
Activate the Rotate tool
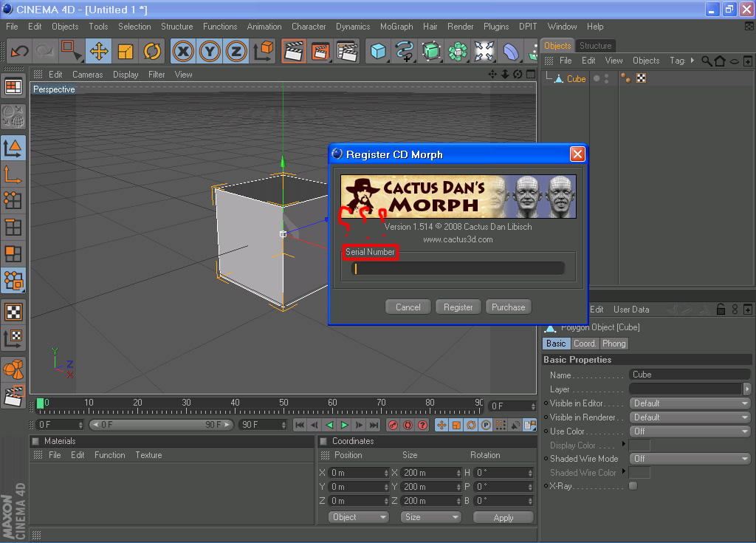click(152, 51)
